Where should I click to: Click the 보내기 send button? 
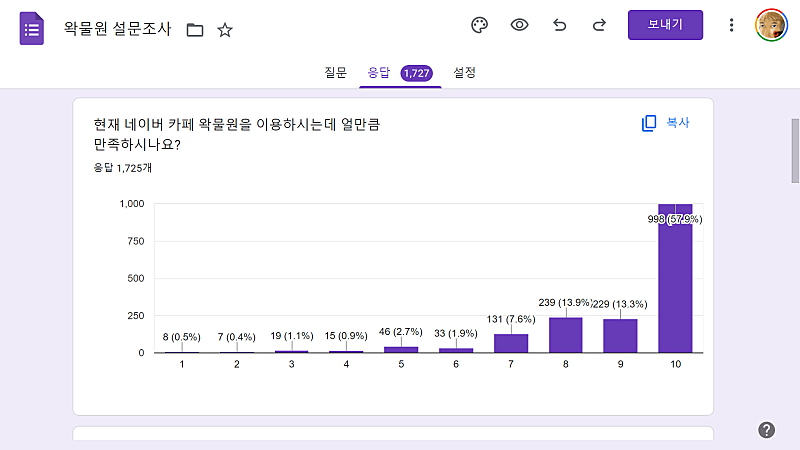[665, 25]
